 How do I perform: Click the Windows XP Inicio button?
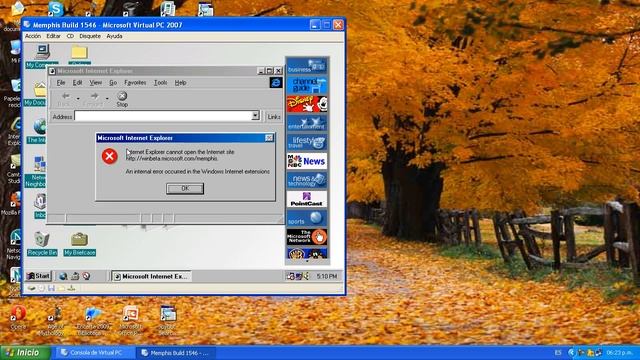(x=25, y=353)
